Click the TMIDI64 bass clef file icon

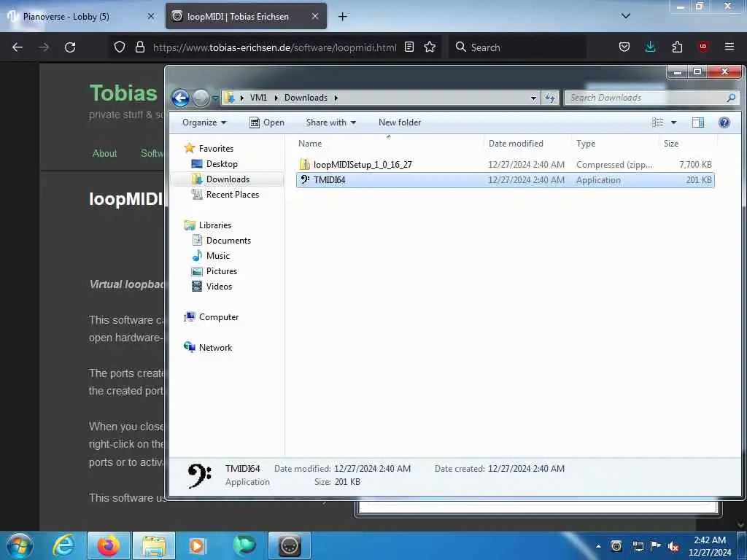click(305, 179)
